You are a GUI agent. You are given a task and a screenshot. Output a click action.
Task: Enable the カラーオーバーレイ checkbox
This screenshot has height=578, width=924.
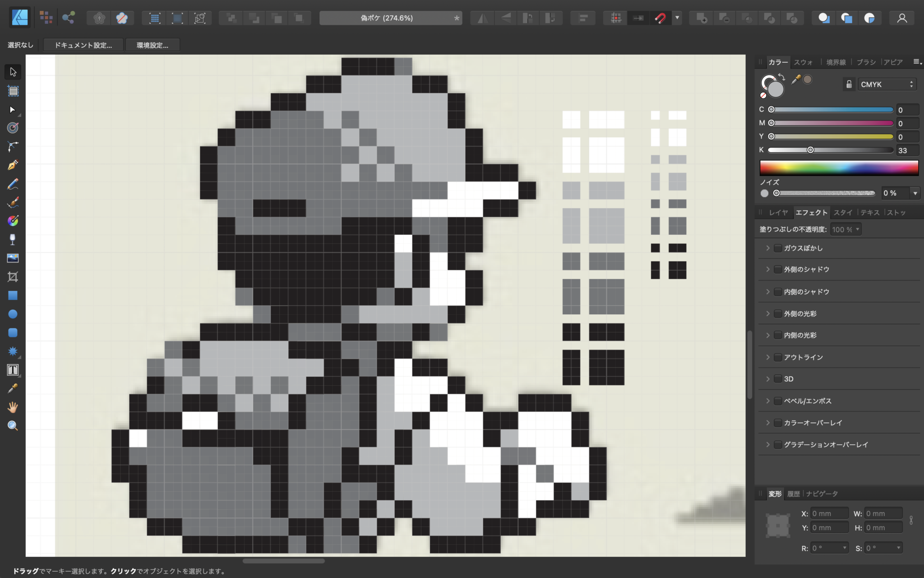[778, 423]
